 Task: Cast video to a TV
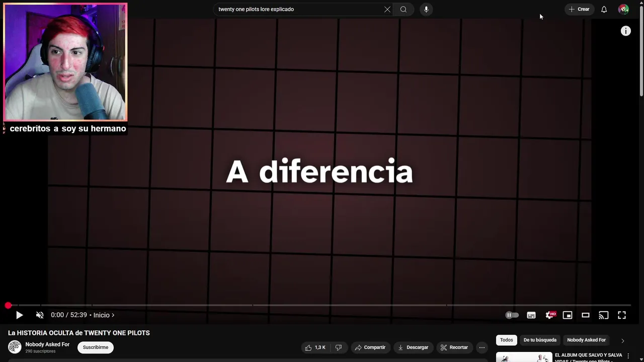(604, 315)
